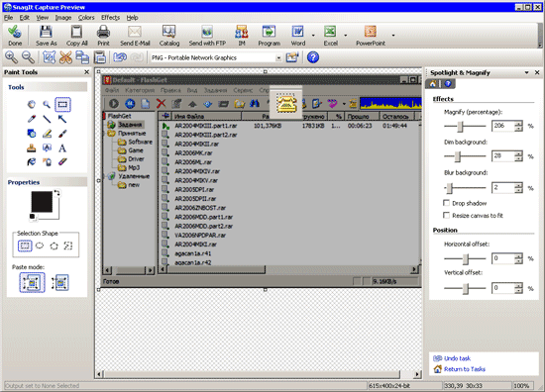
Task: Select the ellipse selection shape
Action: [x=40, y=245]
